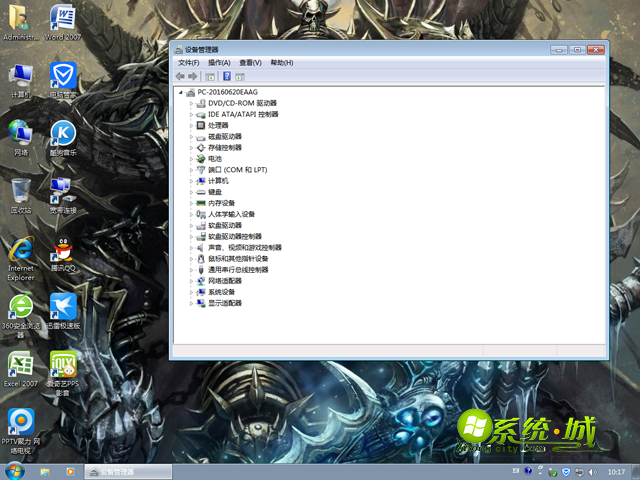Image resolution: width=640 pixels, height=480 pixels.
Task: Click the blue shield tray icon
Action: point(566,472)
